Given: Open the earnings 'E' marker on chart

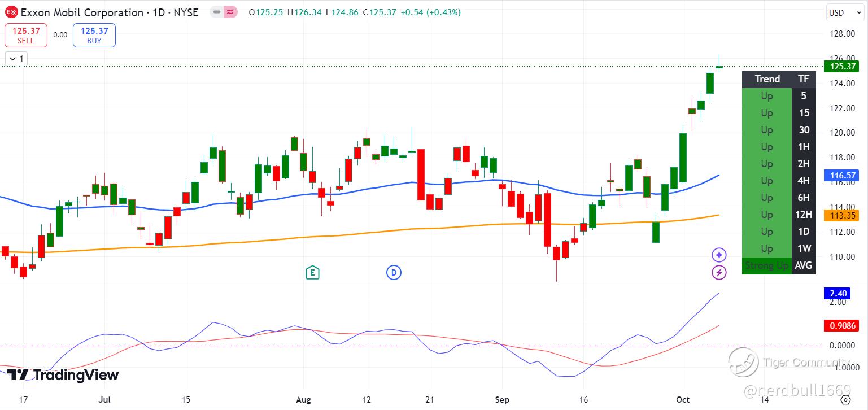Looking at the screenshot, I should coord(312,273).
